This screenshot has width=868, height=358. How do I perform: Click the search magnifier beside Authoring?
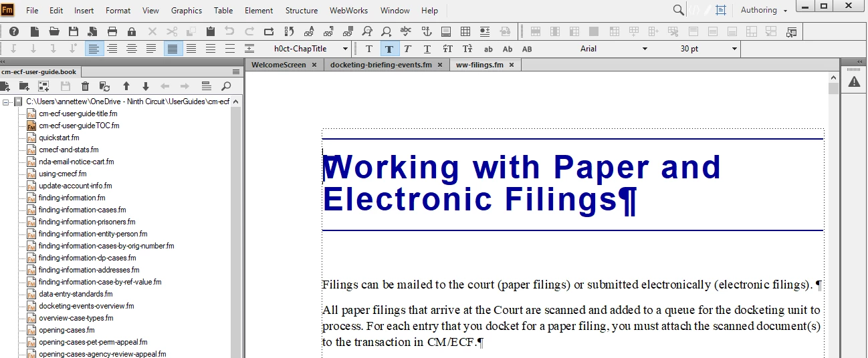click(x=678, y=10)
